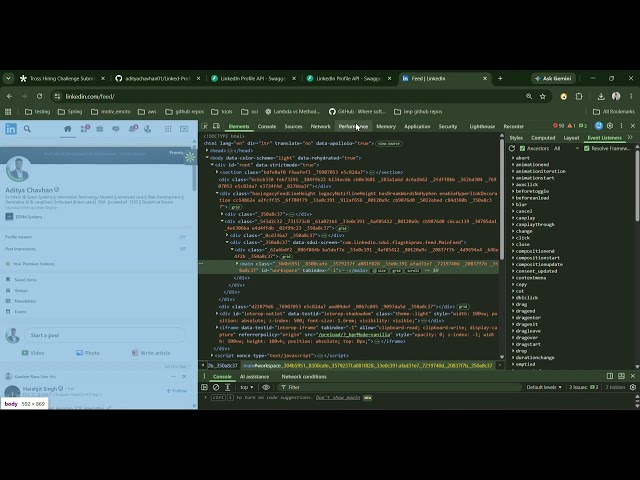
Task: Go to LinkedIn Home icon
Action: coord(68,129)
